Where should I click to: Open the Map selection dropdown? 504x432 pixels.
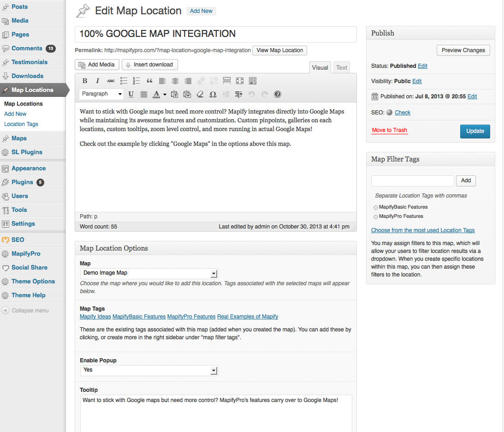coord(149,273)
